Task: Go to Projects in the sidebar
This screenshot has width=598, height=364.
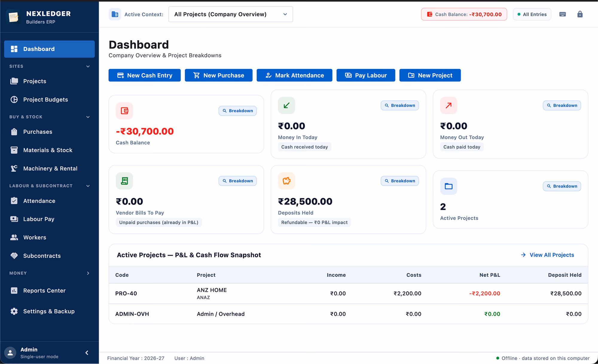Action: [49, 81]
